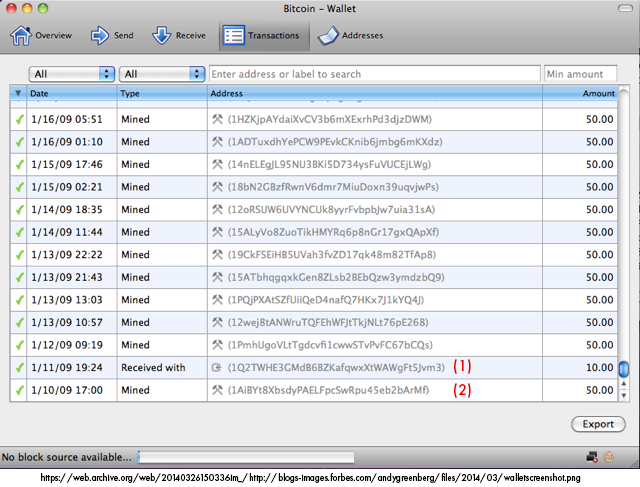Click the block sync progress bar
The width and height of the screenshot is (640, 487).
[x=246, y=458]
